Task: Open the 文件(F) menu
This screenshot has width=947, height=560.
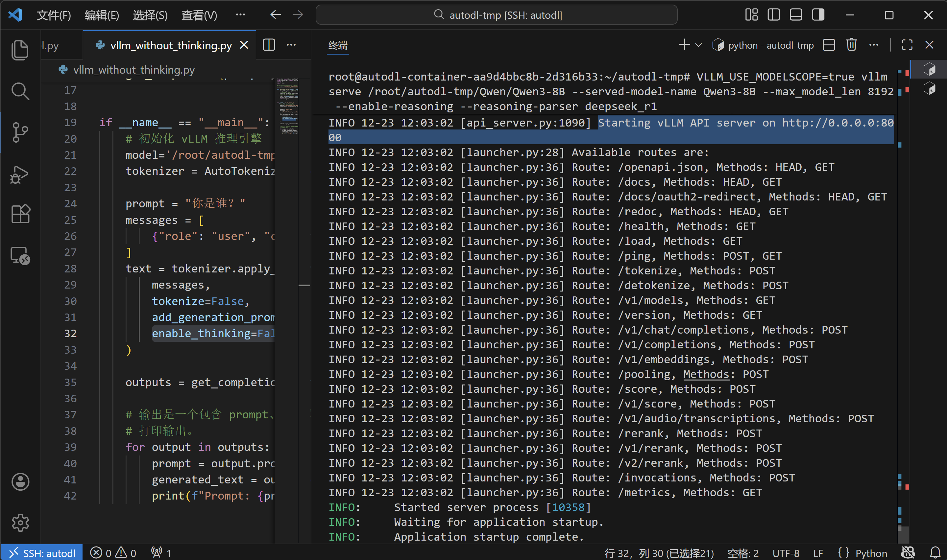Action: tap(54, 15)
